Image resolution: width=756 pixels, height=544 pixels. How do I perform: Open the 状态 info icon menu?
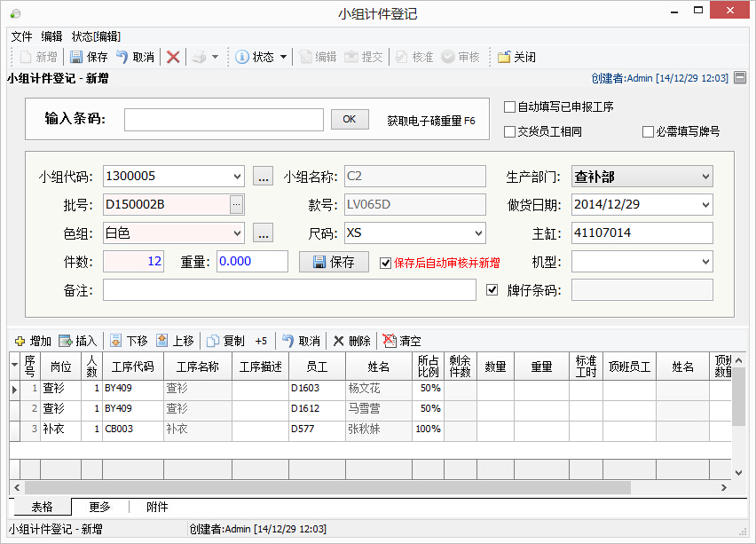tap(241, 57)
